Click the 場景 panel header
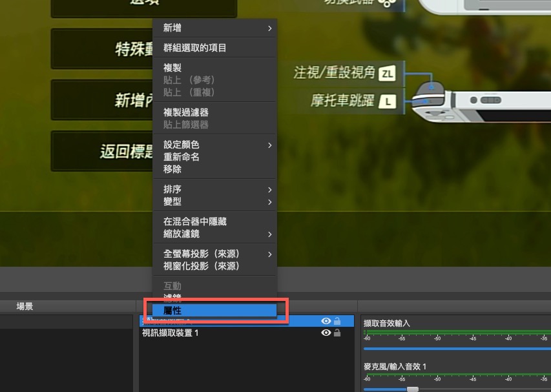Viewport: 551px width, 392px height. coord(25,306)
